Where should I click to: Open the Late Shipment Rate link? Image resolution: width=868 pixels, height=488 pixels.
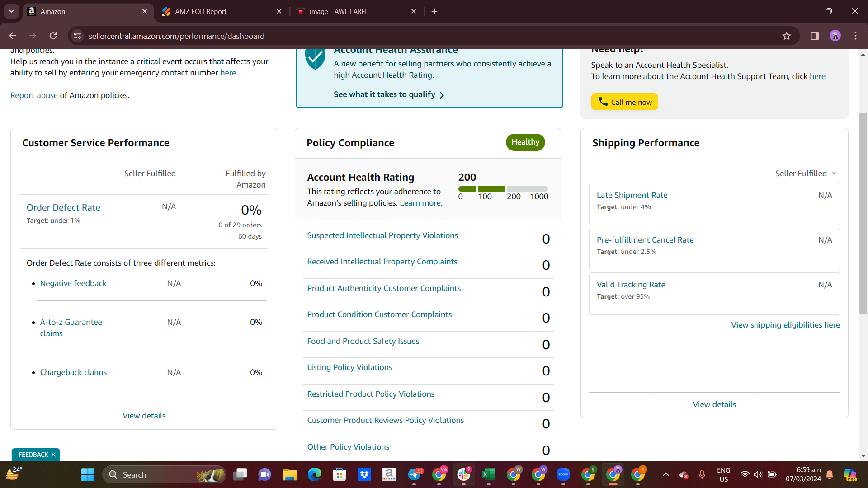tap(632, 195)
